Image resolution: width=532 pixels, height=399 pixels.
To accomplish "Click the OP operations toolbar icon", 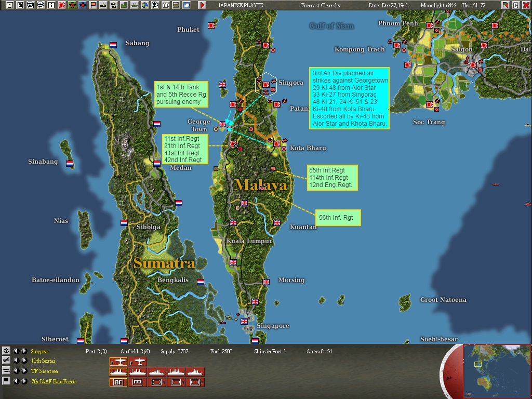I will coord(165,5).
